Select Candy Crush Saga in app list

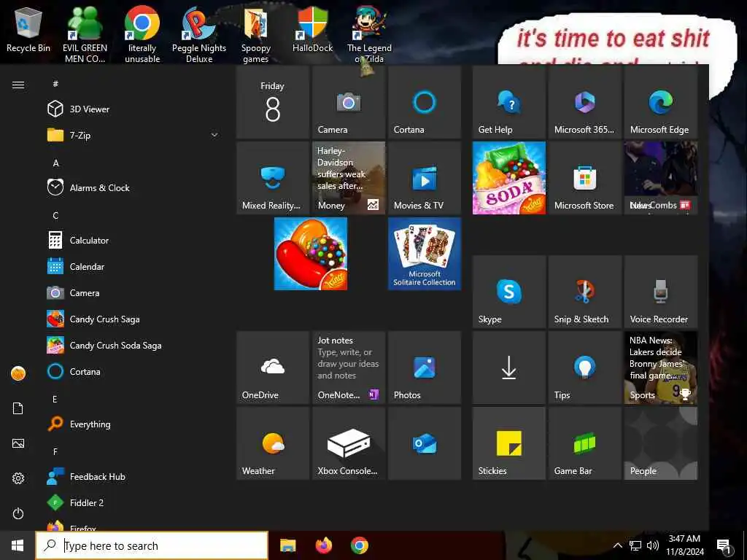[x=133, y=319]
